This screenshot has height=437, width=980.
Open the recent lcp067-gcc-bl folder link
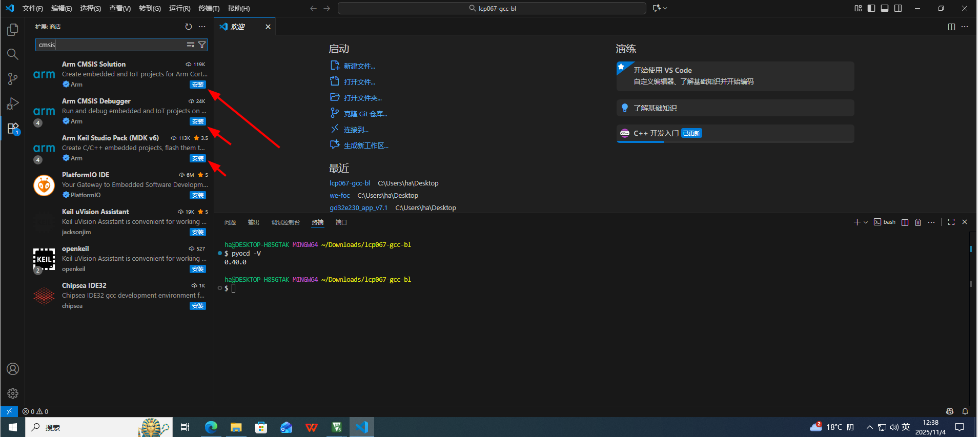tap(350, 183)
